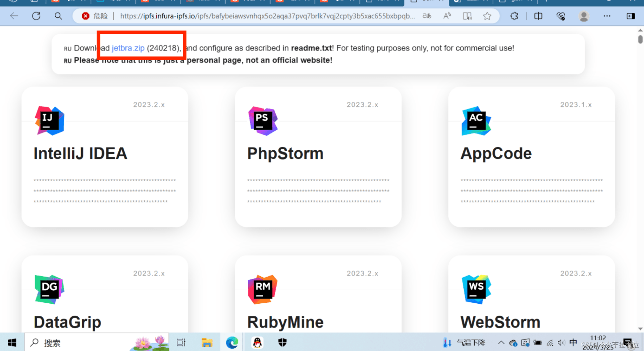Open QQ penguin app on the taskbar
The width and height of the screenshot is (644, 351).
(257, 343)
